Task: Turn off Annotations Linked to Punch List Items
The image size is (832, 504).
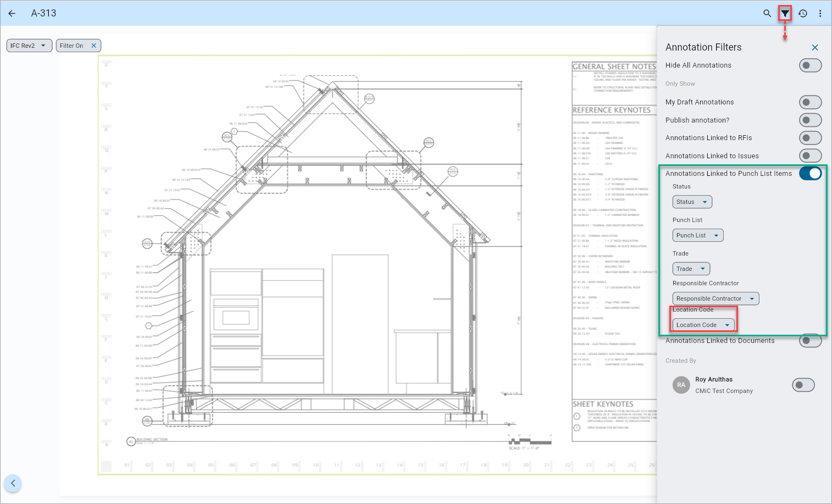Action: 810,173
